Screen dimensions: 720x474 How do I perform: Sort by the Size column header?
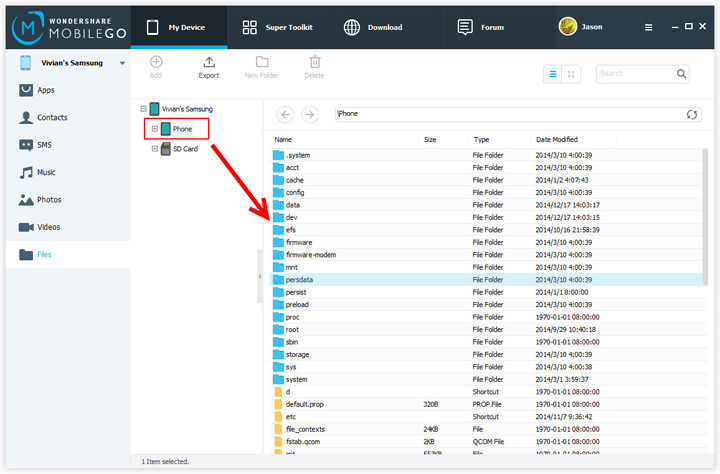[430, 140]
